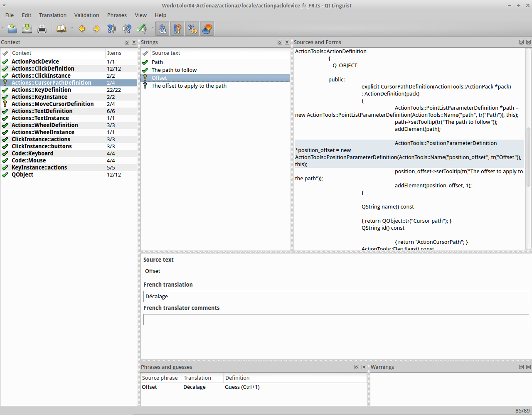Click the Open file toolbar icon
This screenshot has width=532, height=415.
(12, 29)
